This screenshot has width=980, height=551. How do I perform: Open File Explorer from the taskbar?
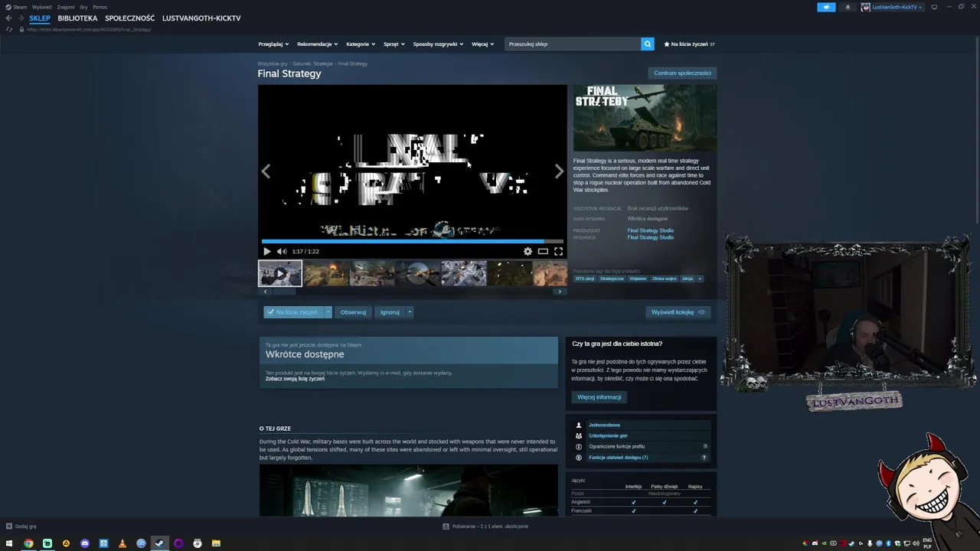[216, 543]
